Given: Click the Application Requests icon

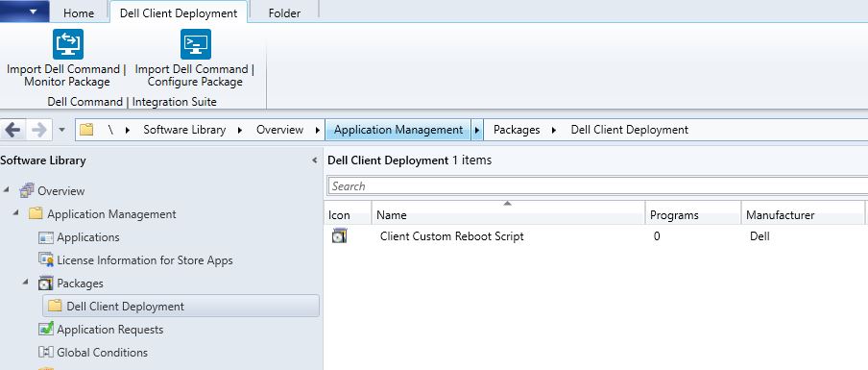Looking at the screenshot, I should click(x=46, y=329).
